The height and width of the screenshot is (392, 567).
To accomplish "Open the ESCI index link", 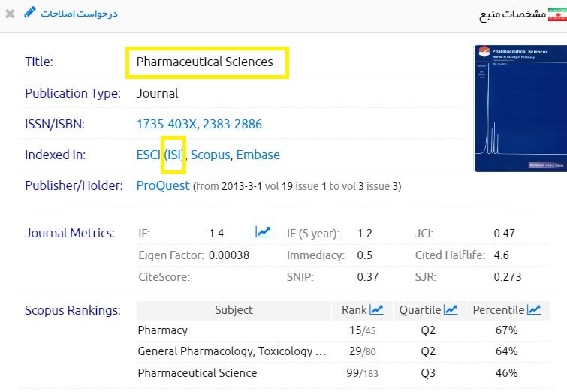I will [x=149, y=155].
